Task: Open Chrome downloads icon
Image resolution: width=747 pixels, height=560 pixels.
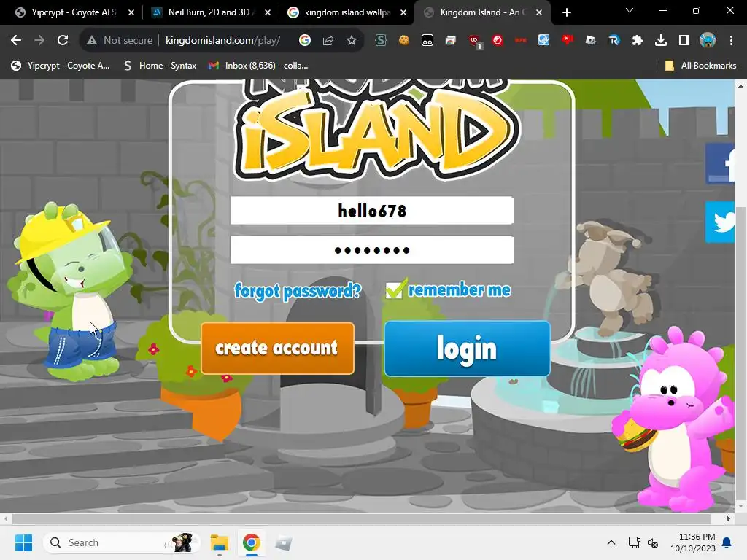Action: click(661, 41)
